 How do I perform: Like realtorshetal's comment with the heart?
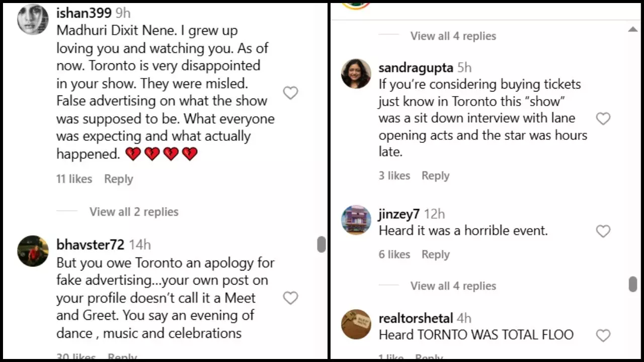(x=603, y=335)
